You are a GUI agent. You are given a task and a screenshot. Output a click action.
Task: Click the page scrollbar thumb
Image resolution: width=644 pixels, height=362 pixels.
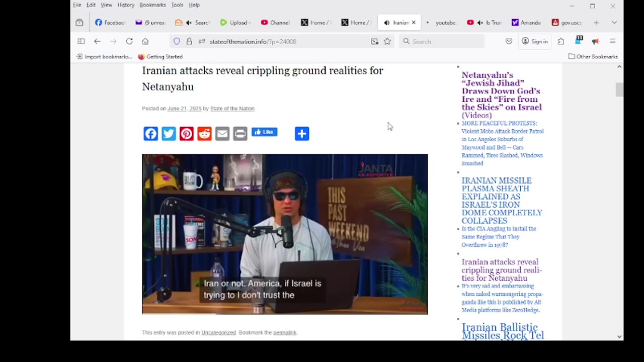[x=619, y=90]
